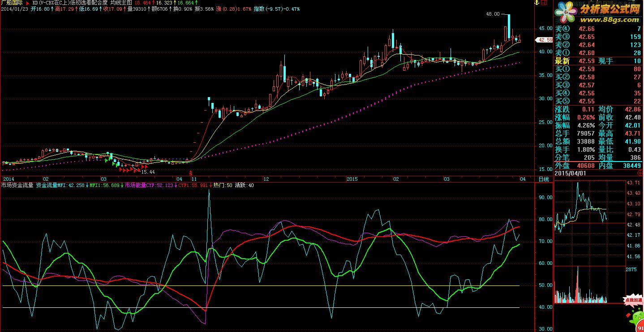This screenshot has width=644, height=332.
Task: Click the 买③ bid row at 42.57
Action: coord(598,85)
